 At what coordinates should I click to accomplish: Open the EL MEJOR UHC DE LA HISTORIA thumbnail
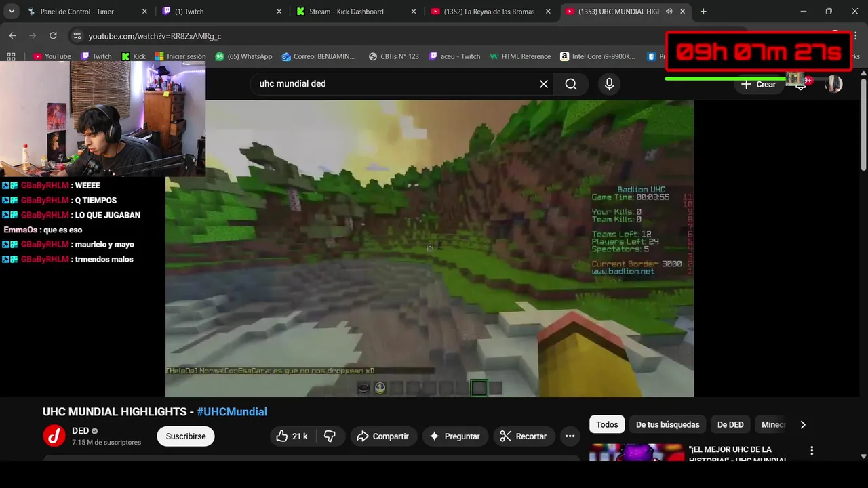pyautogui.click(x=637, y=453)
